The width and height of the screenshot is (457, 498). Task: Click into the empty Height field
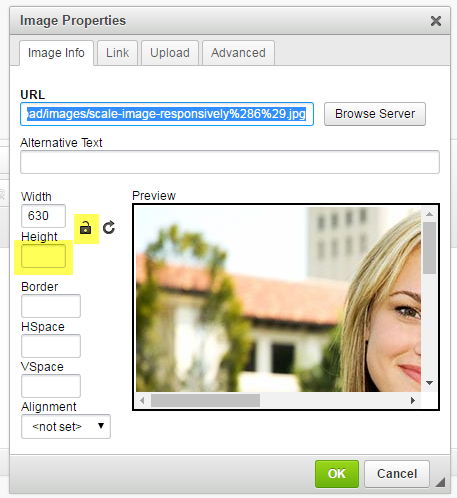[43, 256]
